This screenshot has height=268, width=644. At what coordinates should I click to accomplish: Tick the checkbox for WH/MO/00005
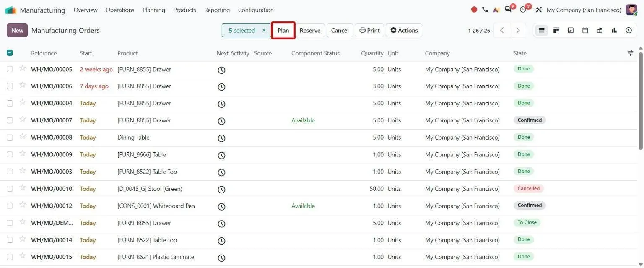10,69
